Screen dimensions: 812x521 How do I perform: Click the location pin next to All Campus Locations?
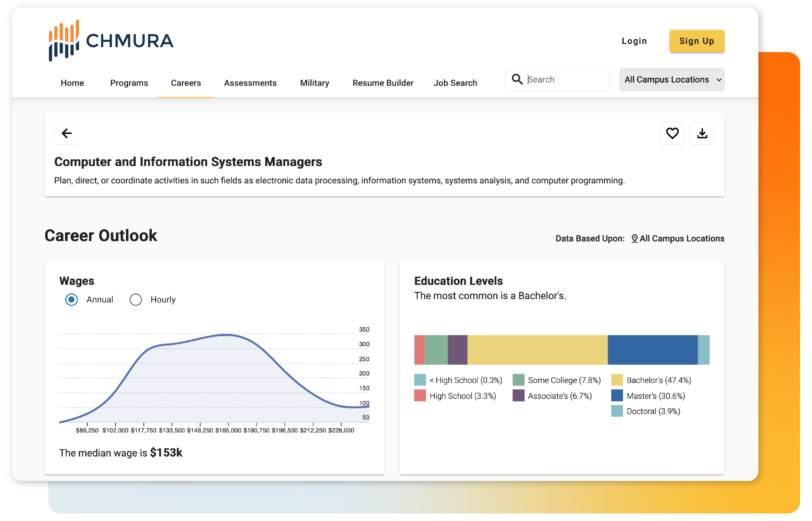click(x=635, y=238)
